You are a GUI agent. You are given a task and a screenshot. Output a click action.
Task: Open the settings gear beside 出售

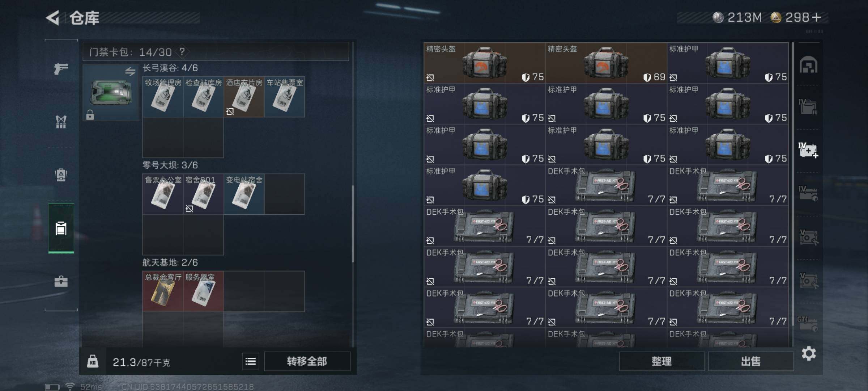point(809,354)
